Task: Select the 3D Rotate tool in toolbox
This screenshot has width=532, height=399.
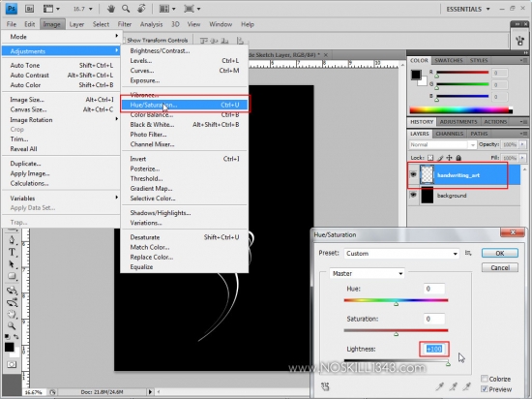Action: 12,291
